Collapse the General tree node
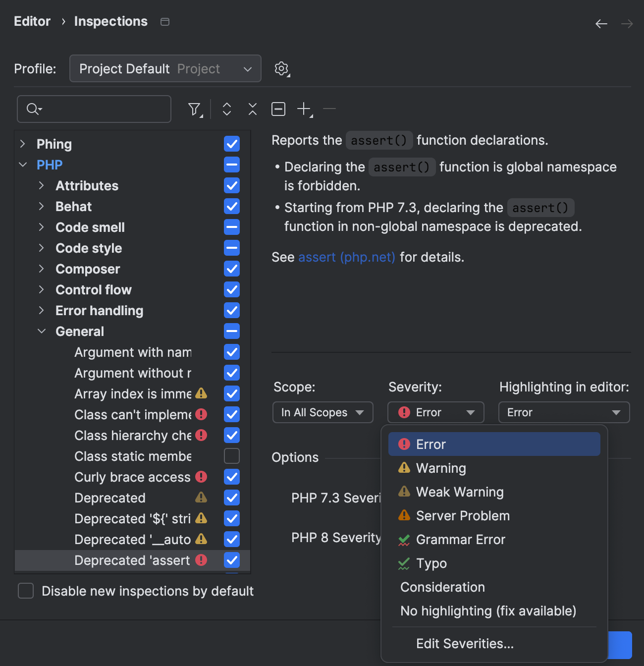The image size is (644, 666). click(42, 331)
